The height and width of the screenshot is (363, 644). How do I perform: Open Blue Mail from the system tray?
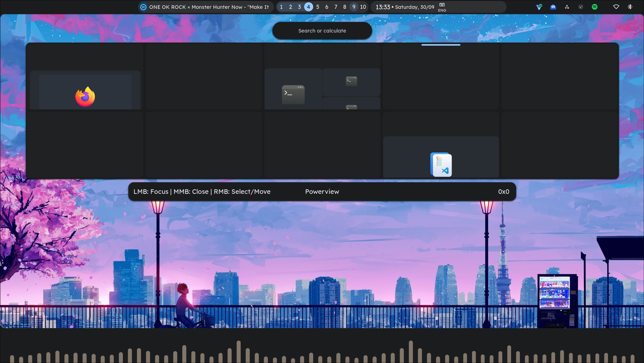pos(553,7)
